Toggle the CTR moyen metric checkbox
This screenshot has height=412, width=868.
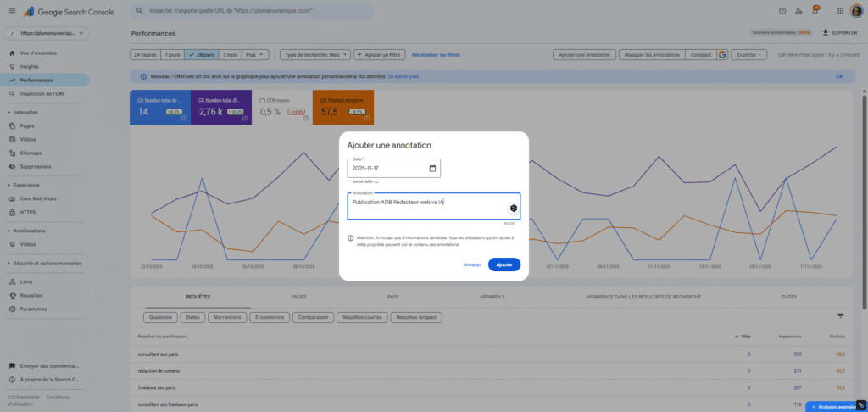tap(264, 99)
